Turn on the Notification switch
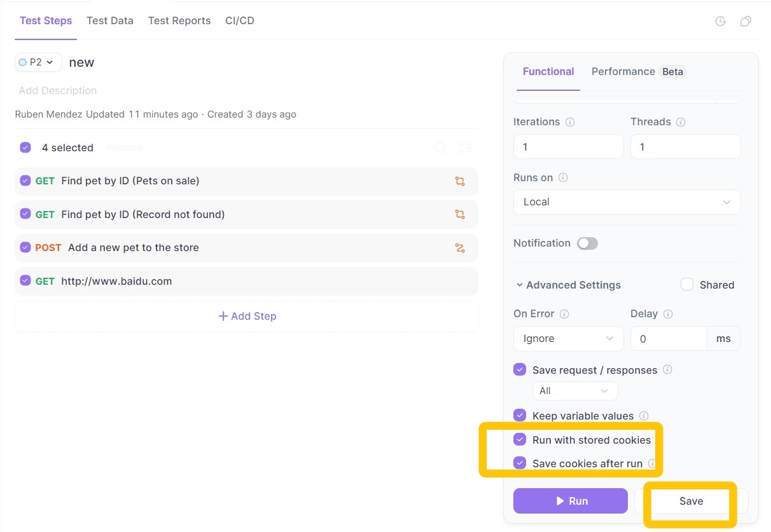771x532 pixels. tap(587, 243)
